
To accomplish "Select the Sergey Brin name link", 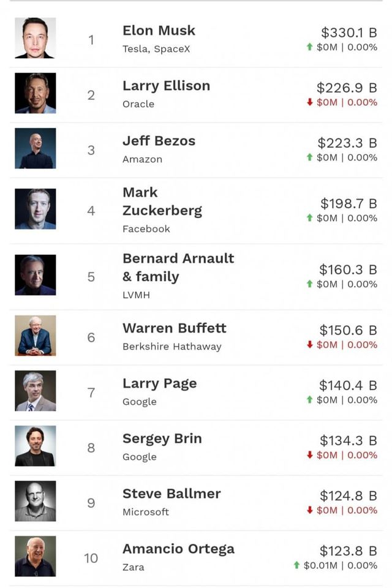I will (x=162, y=439).
